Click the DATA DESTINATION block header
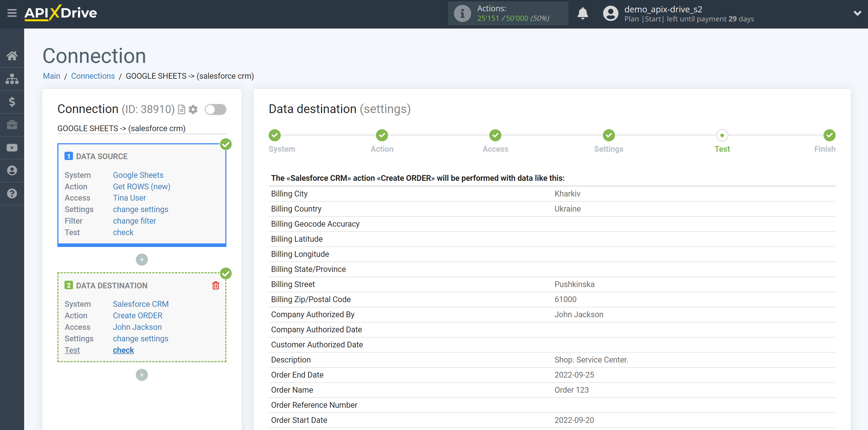This screenshot has height=430, width=868. coord(111,285)
